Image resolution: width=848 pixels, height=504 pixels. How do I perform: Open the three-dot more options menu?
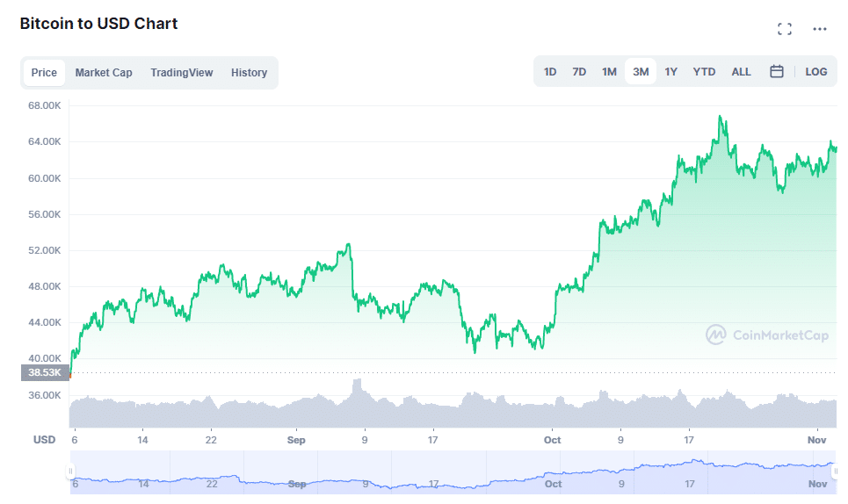[820, 29]
